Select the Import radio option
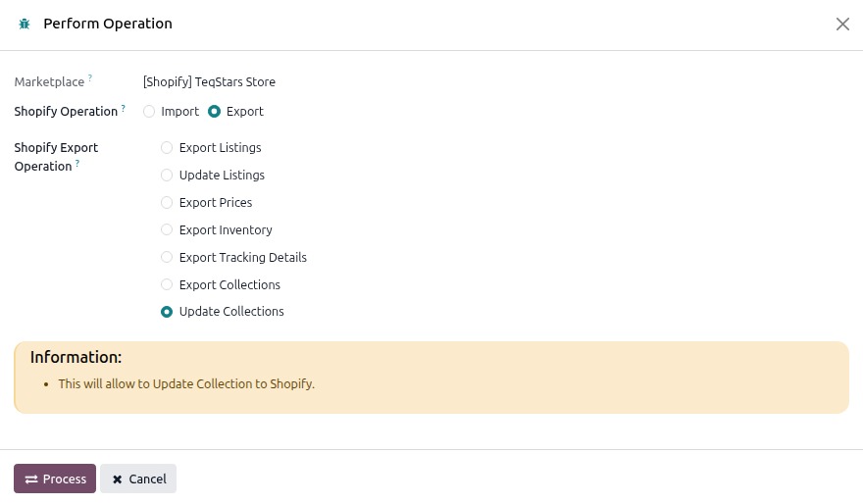Screen dimensions: 863x504 click(x=149, y=111)
